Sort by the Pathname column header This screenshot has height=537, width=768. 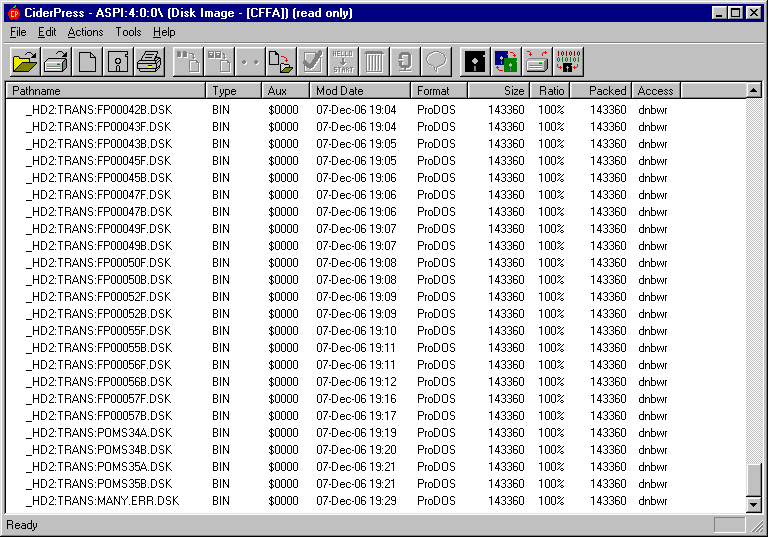tap(105, 91)
